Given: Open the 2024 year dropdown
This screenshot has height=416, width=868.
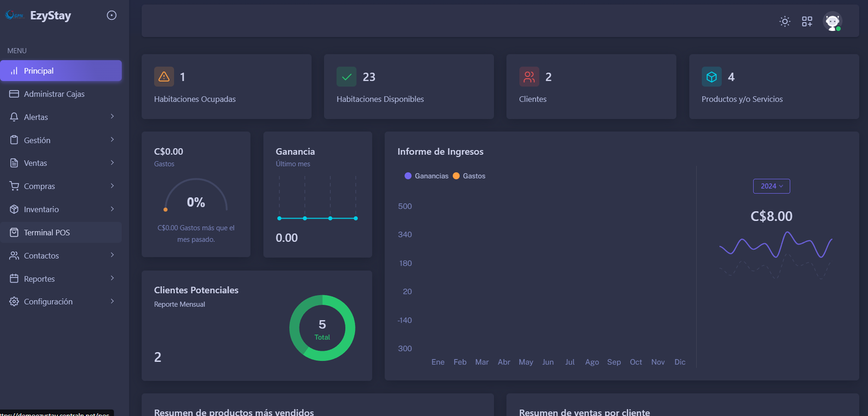Looking at the screenshot, I should [771, 186].
